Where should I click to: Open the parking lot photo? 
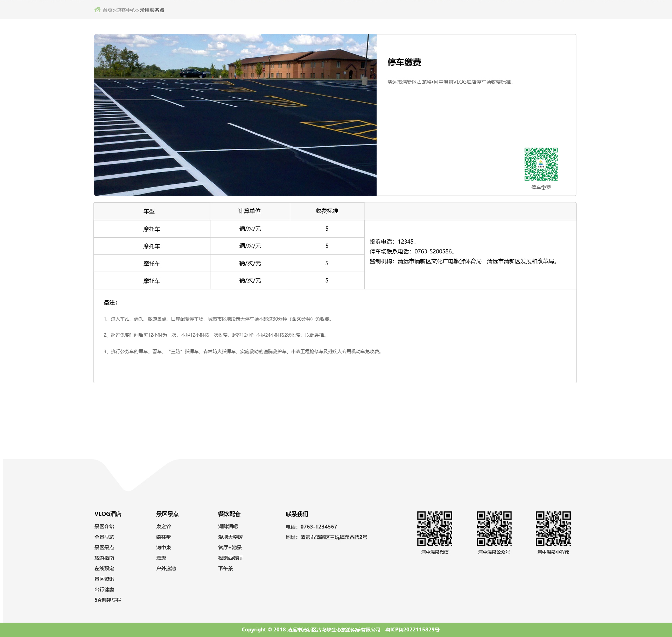pos(235,115)
